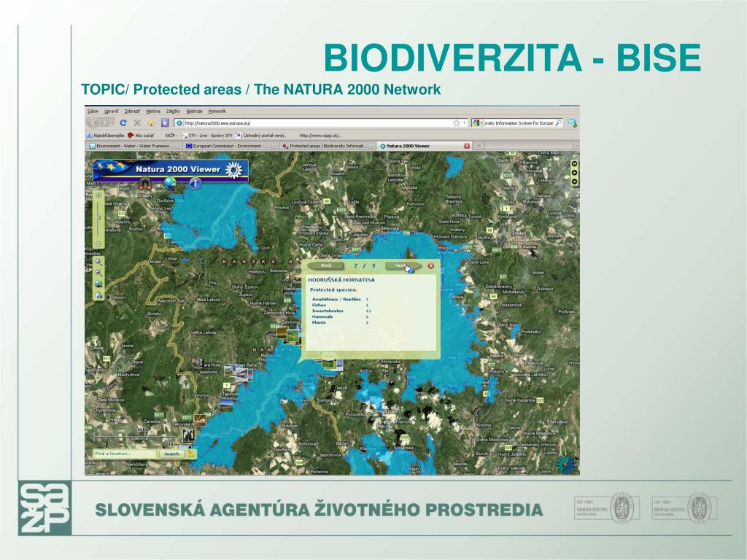Open the Najobľúbenejšie bookmark
Screen dimensions: 747x560
tap(105, 135)
